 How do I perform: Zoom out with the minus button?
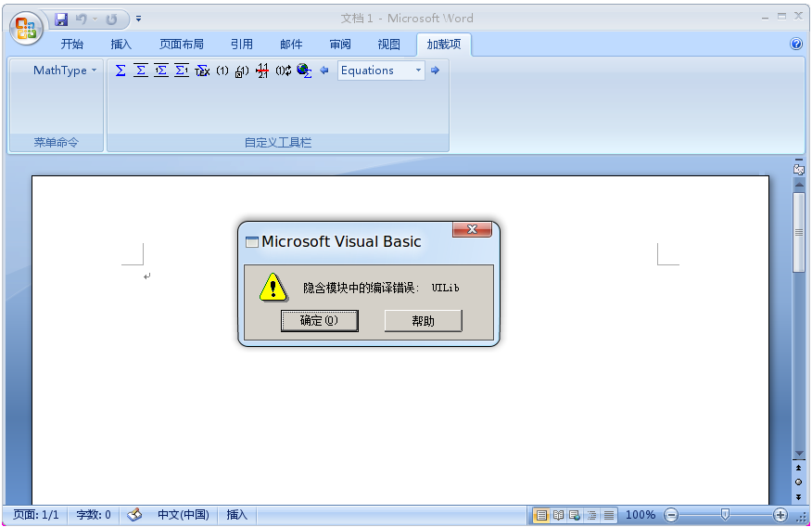tap(671, 515)
